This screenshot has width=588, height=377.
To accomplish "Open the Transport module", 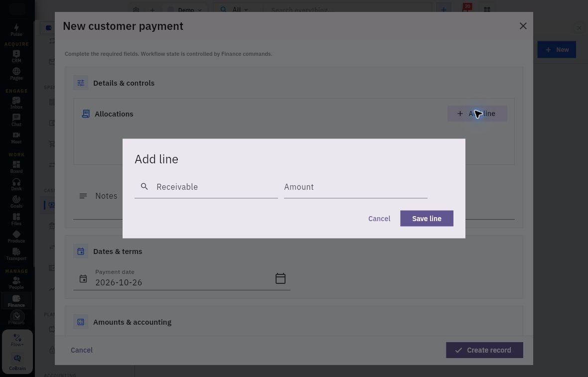I will pyautogui.click(x=16, y=254).
